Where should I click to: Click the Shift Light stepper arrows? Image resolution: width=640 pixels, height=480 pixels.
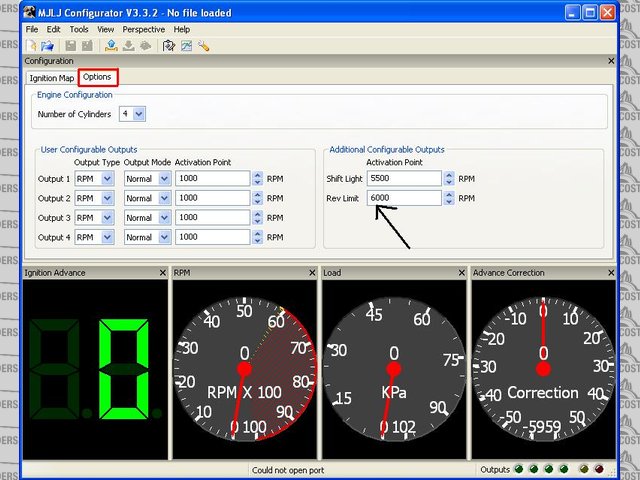(x=448, y=178)
